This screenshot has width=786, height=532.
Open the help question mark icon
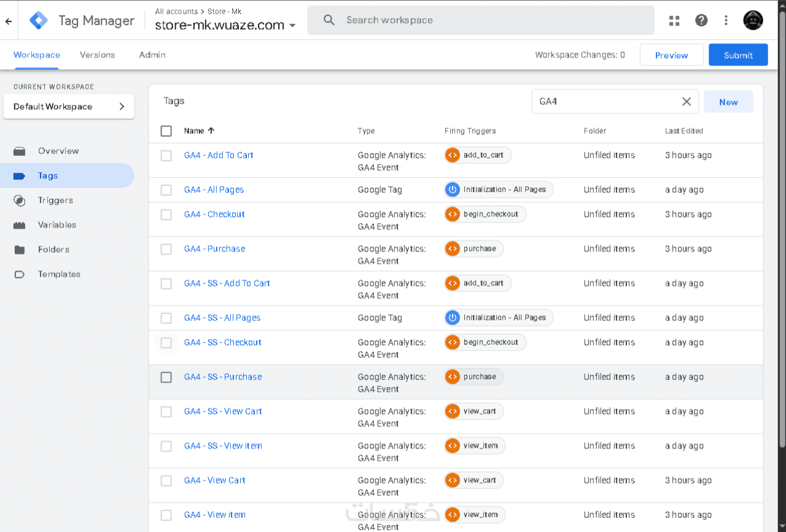tap(701, 20)
